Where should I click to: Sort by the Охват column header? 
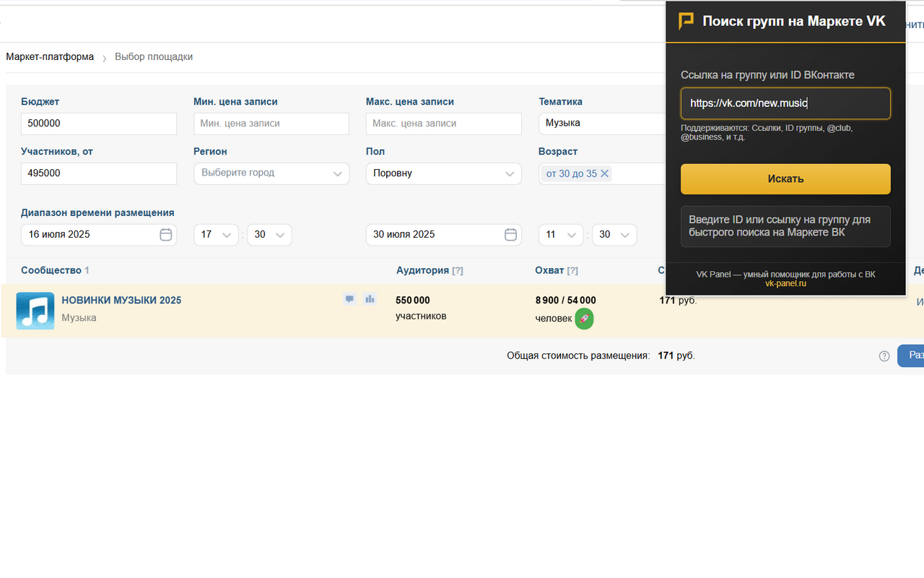(549, 271)
